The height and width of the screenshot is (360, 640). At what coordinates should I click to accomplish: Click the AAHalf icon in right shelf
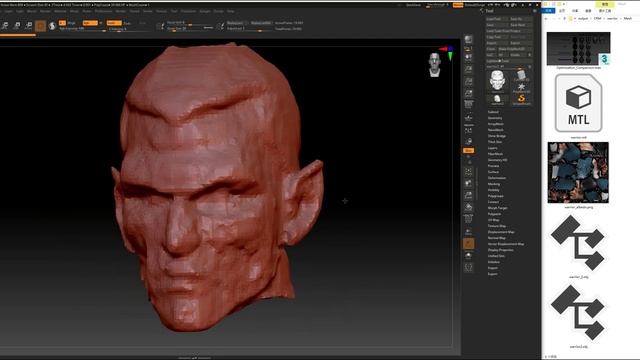(468, 93)
